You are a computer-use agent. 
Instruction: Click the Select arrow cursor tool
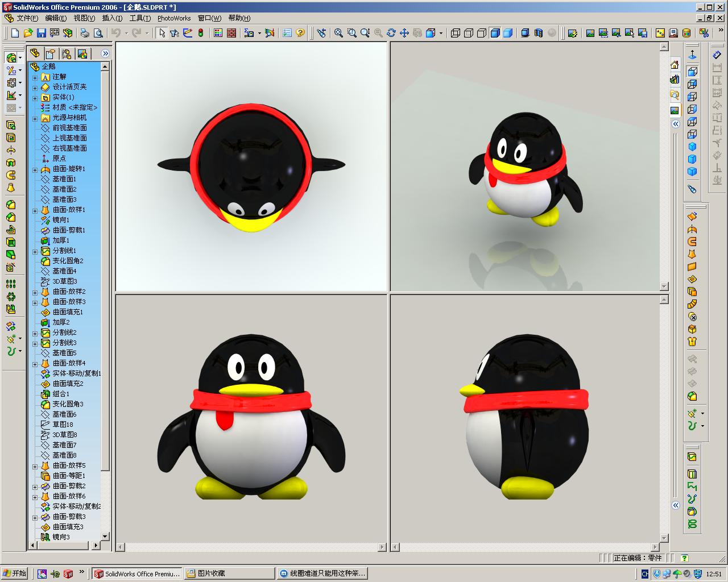click(162, 33)
